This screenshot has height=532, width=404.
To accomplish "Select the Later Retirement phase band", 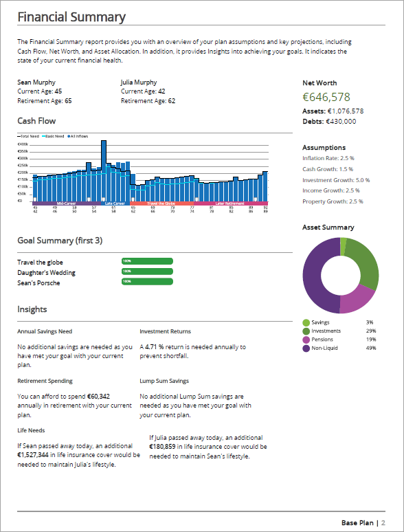I will pyautogui.click(x=231, y=203).
